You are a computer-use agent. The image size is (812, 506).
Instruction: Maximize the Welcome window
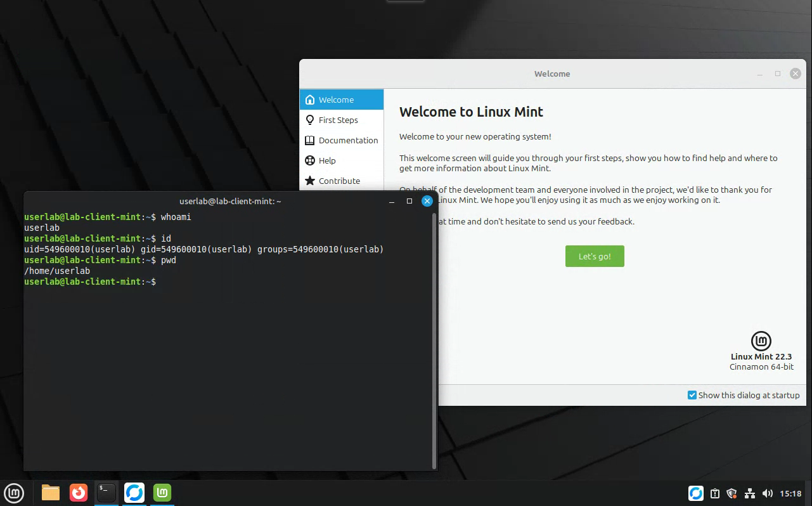point(778,74)
